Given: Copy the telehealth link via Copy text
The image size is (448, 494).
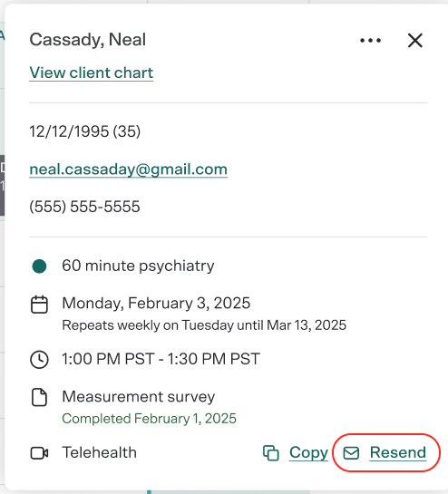Looking at the screenshot, I should (x=308, y=452).
